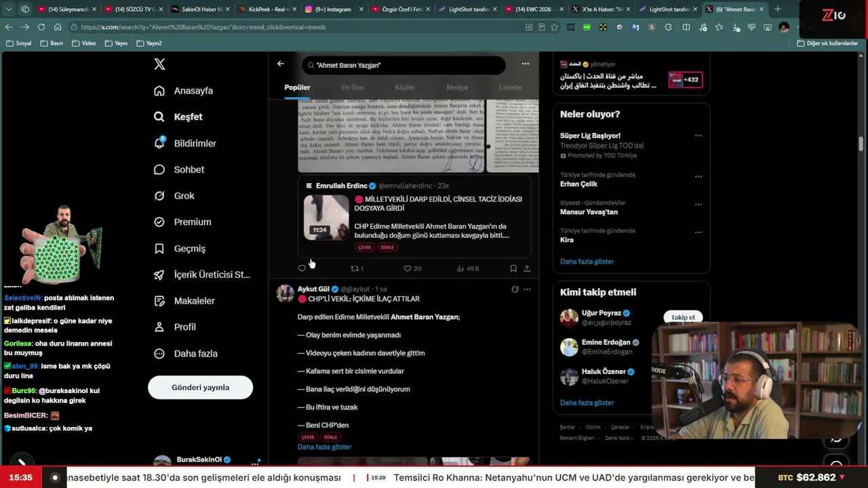Open Bildirimler notifications
The width and height of the screenshot is (868, 488).
click(x=185, y=143)
